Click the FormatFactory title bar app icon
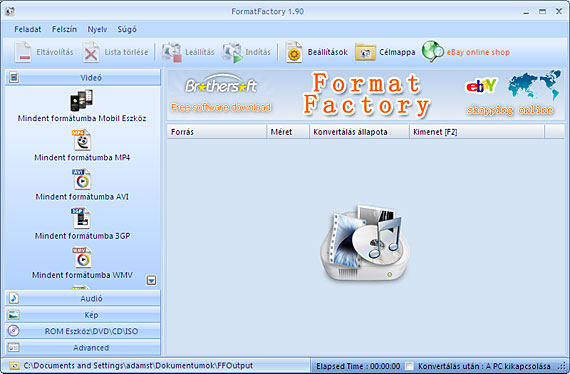The width and height of the screenshot is (570, 374). 10,11
